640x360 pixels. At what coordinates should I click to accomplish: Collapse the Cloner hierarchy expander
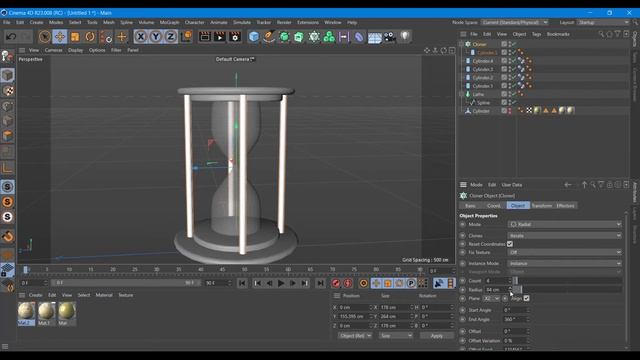pos(462,44)
